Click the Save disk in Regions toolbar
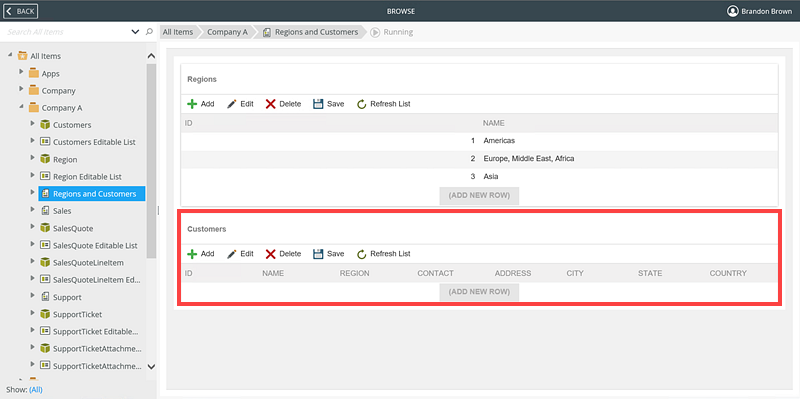 (x=318, y=104)
